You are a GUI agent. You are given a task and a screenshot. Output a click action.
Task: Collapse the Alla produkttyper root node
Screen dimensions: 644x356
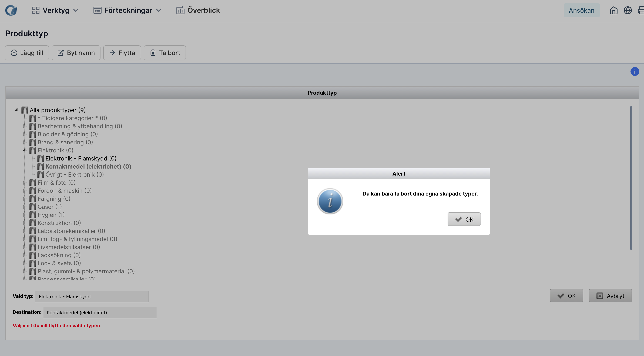coord(16,110)
